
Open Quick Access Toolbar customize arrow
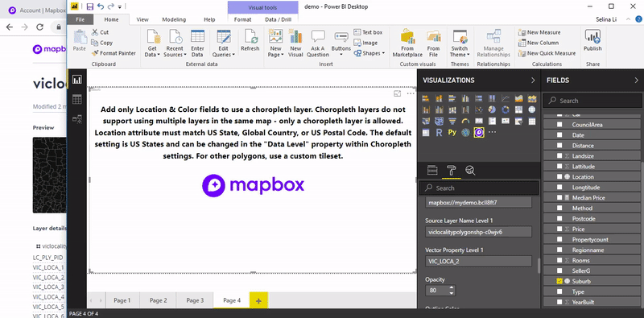click(119, 6)
